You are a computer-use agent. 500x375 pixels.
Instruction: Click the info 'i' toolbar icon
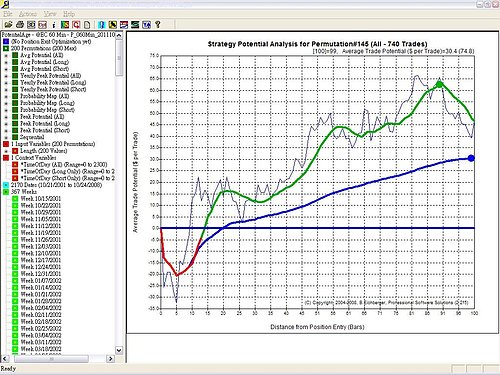[x=54, y=24]
